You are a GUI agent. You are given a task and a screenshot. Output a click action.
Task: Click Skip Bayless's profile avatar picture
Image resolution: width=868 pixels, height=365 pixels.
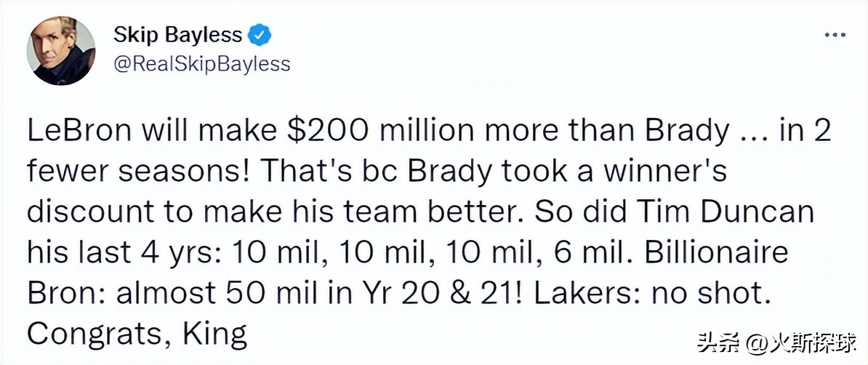pyautogui.click(x=61, y=52)
